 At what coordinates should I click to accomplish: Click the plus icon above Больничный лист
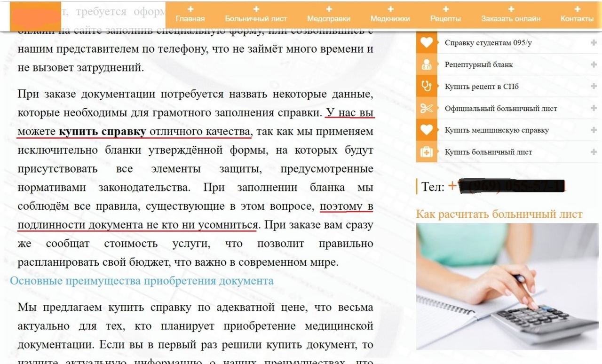tap(256, 9)
